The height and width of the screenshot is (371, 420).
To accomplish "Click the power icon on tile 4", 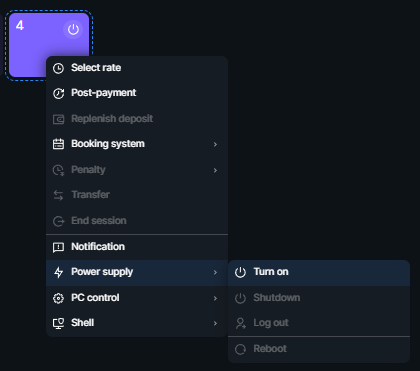I will (x=73, y=29).
